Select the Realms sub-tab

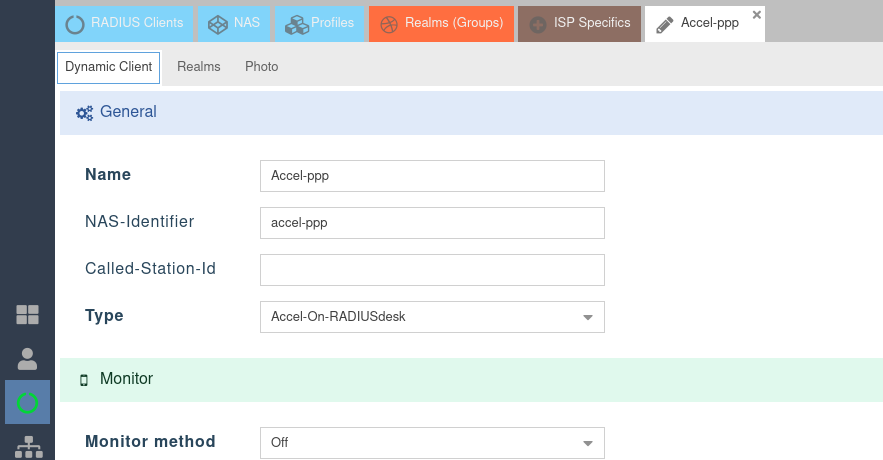click(x=198, y=67)
